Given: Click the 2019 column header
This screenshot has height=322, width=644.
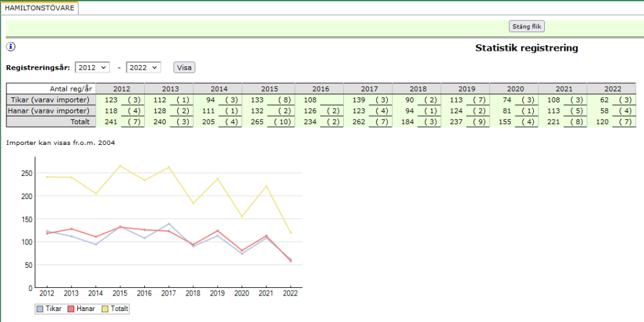Looking at the screenshot, I should point(466,89).
